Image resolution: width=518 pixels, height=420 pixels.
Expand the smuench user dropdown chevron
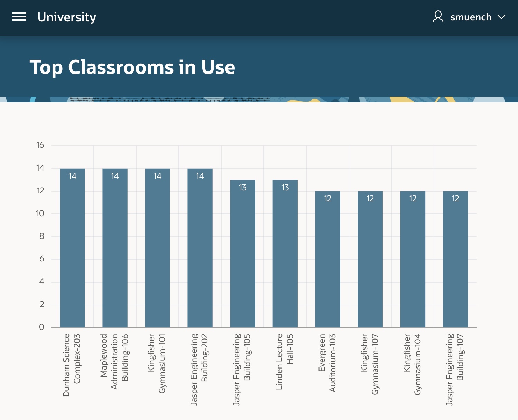point(501,17)
